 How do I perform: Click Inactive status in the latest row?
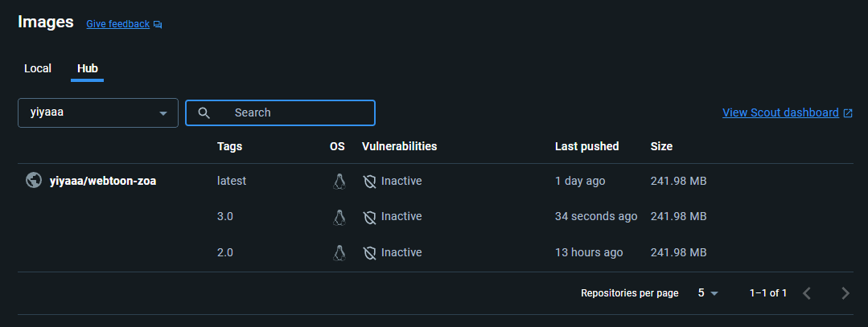401,181
